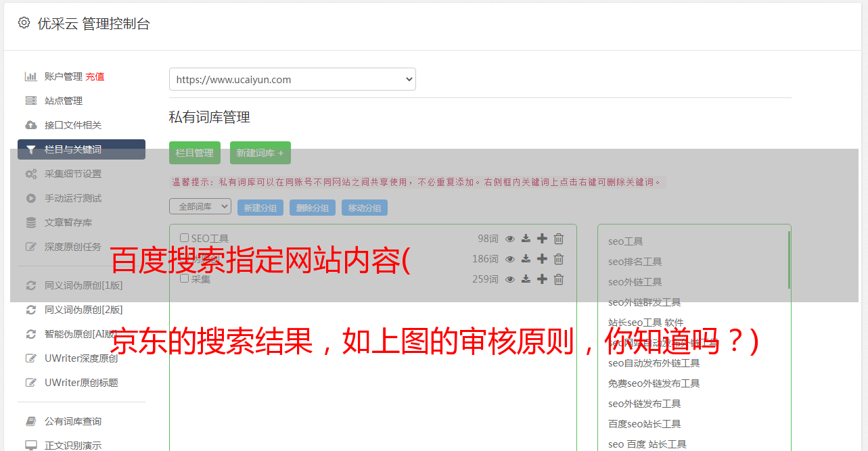Image resolution: width=868 pixels, height=451 pixels.
Task: Open 站点管理 via its server icon
Action: click(31, 101)
